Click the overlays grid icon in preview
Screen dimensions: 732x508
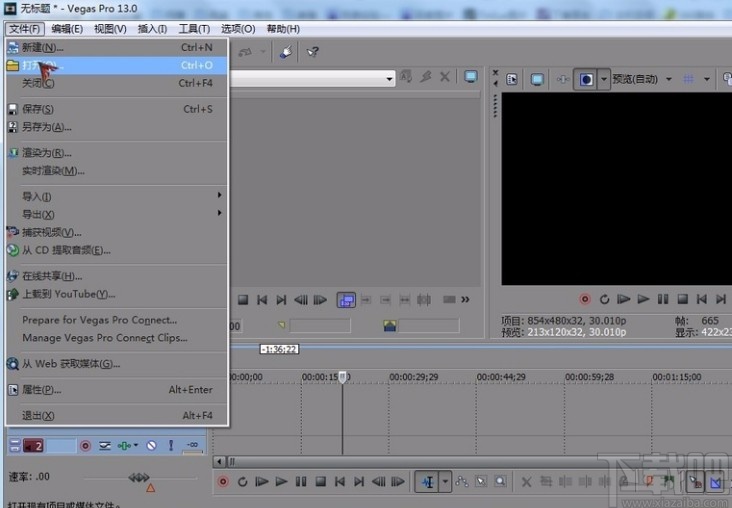point(689,79)
